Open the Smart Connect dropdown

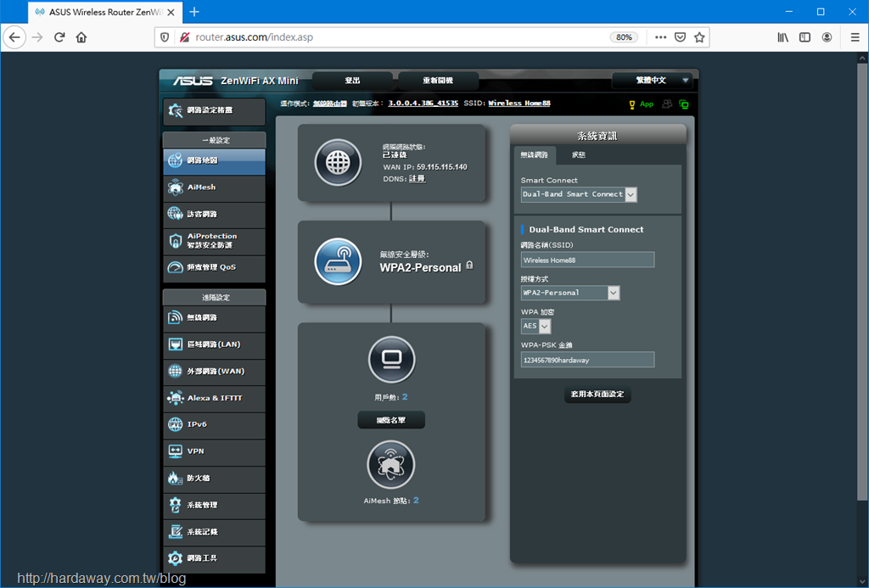click(579, 194)
